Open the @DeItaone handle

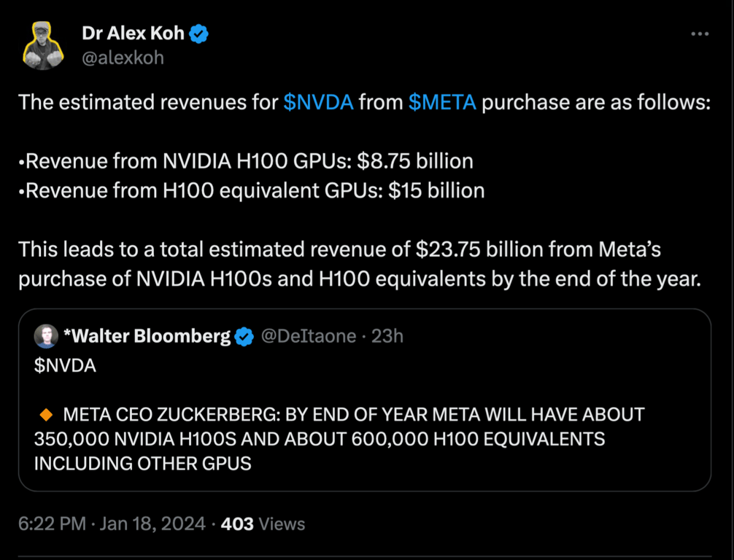pos(308,336)
